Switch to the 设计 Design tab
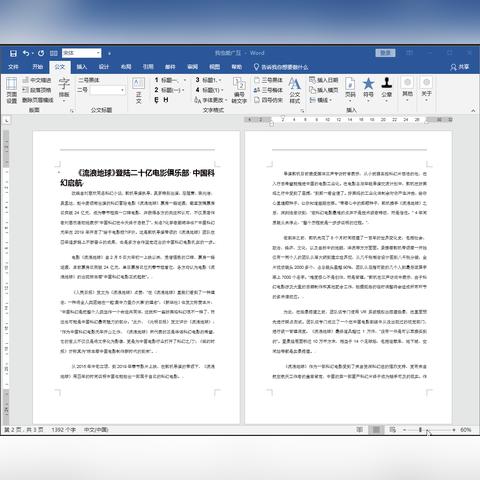This screenshot has width=480, height=480. [104, 67]
